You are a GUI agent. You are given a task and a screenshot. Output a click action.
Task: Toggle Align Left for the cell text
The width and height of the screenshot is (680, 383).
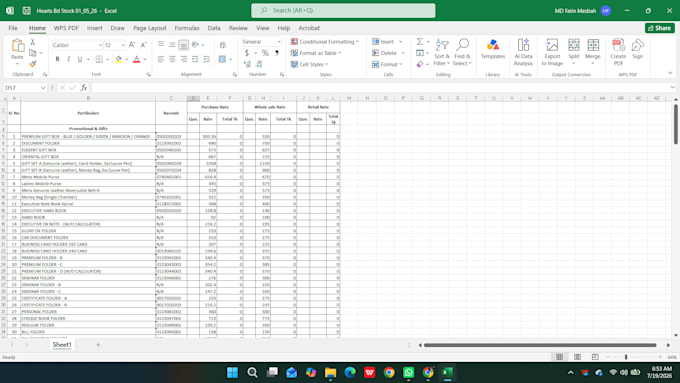tap(161, 59)
